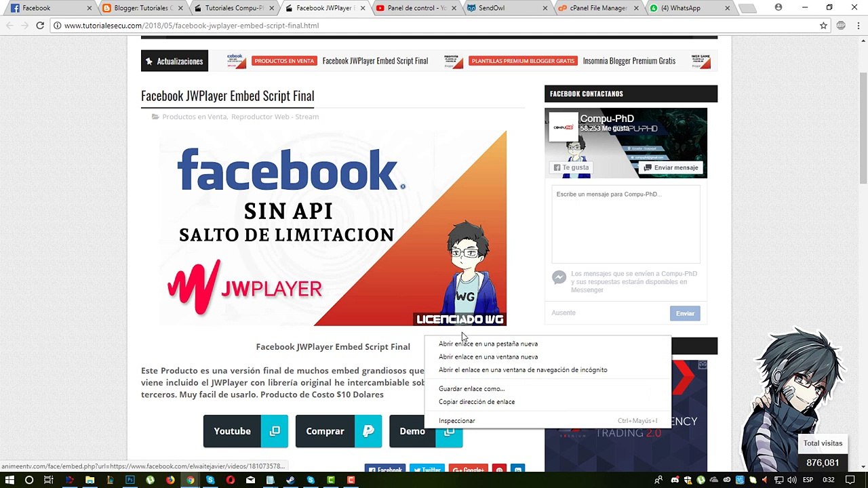The image size is (868, 488).
Task: Open Messenger icon in Facebook widget
Action: tap(559, 277)
